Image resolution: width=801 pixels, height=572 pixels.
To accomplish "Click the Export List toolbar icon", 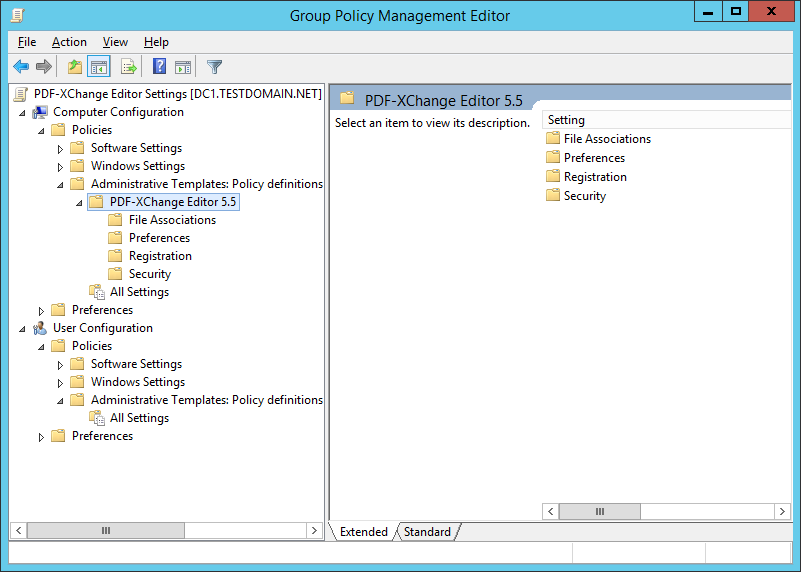I will coord(129,66).
